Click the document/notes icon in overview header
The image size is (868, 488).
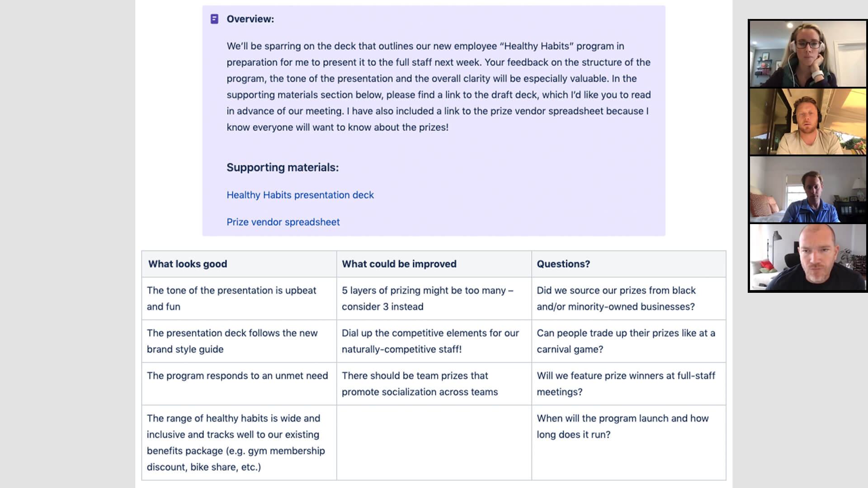pyautogui.click(x=215, y=19)
